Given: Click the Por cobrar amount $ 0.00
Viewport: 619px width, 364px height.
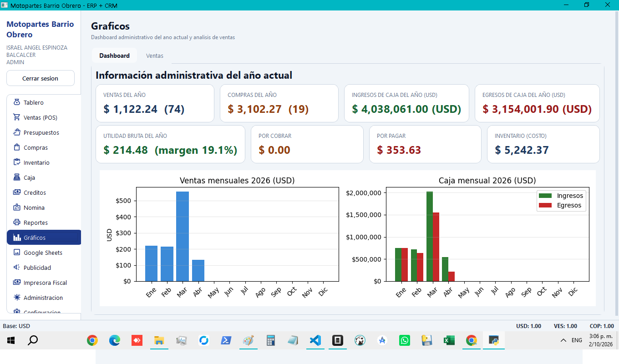Looking at the screenshot, I should (274, 150).
